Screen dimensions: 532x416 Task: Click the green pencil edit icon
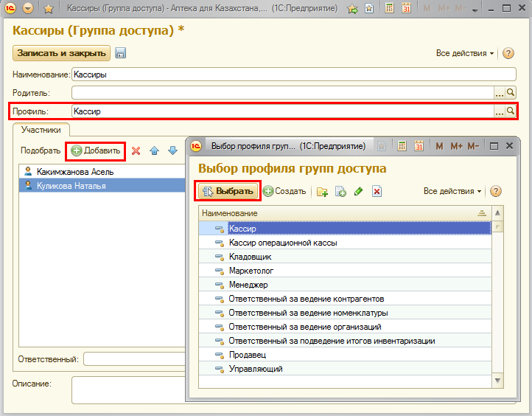coord(359,191)
